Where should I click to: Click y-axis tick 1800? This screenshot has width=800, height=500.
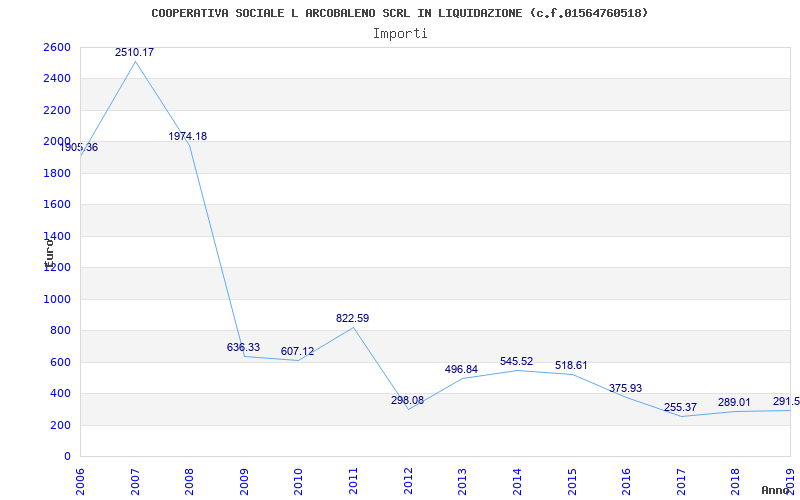[57, 173]
